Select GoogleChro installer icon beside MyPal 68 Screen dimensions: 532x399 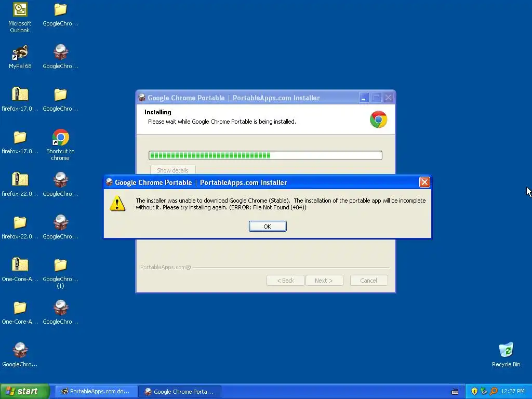60,57
